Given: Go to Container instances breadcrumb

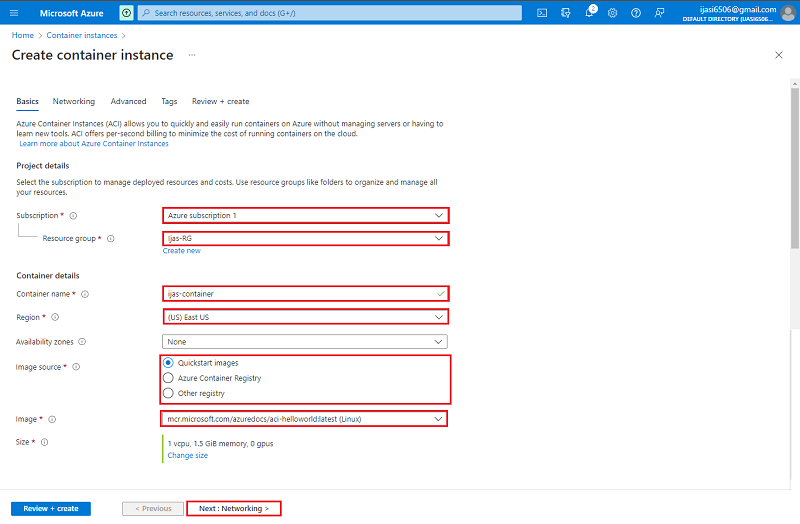Looking at the screenshot, I should point(82,35).
